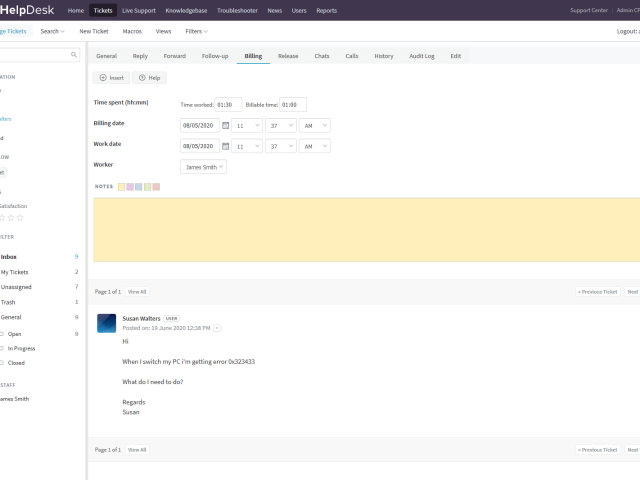Open the Work date minute dropdown
The height and width of the screenshot is (480, 640).
(281, 146)
